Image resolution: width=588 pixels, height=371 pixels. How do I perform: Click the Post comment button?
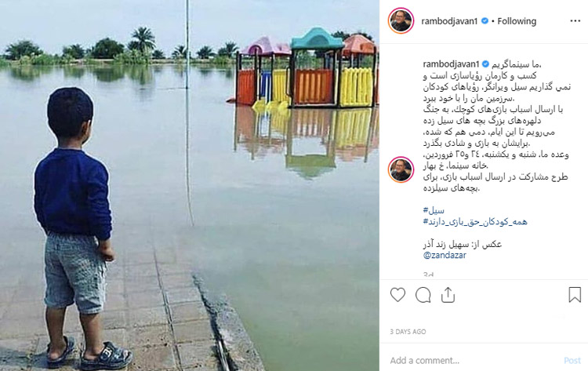572,361
